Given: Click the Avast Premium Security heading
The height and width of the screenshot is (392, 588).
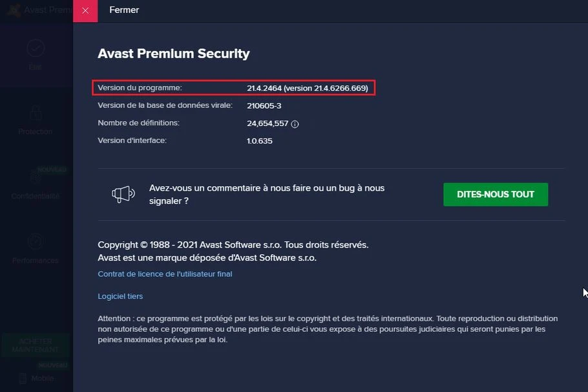Looking at the screenshot, I should pyautogui.click(x=173, y=54).
